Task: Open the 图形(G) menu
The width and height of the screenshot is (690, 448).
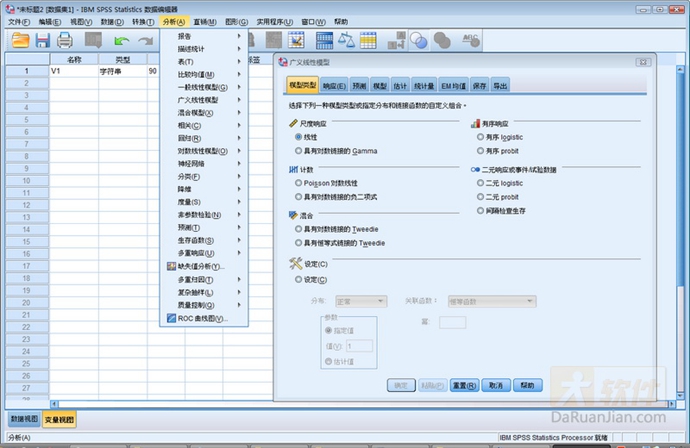Action: point(236,22)
